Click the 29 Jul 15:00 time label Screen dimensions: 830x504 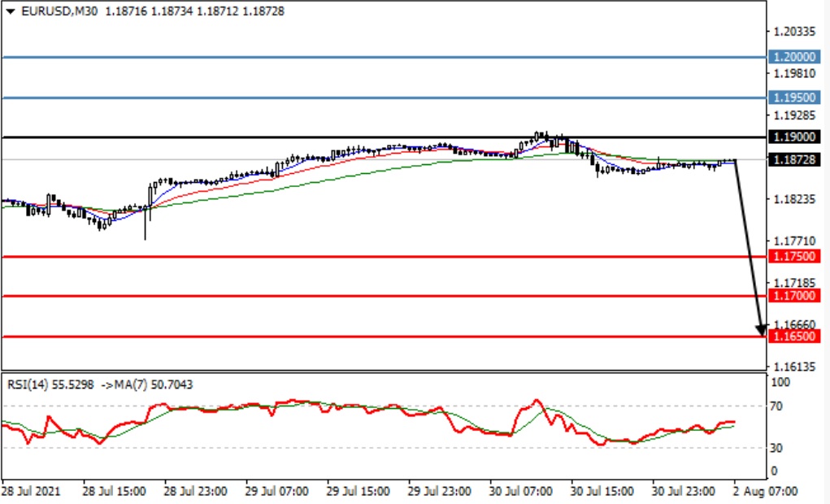click(359, 491)
